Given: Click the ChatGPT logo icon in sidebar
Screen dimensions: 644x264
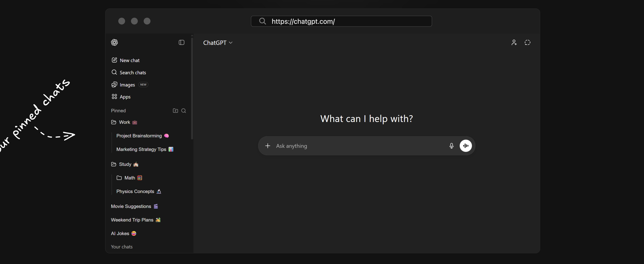Looking at the screenshot, I should tap(114, 42).
